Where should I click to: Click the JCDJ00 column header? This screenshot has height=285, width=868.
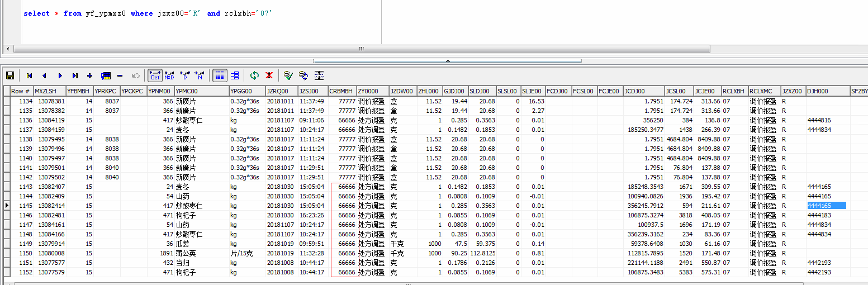(644, 91)
